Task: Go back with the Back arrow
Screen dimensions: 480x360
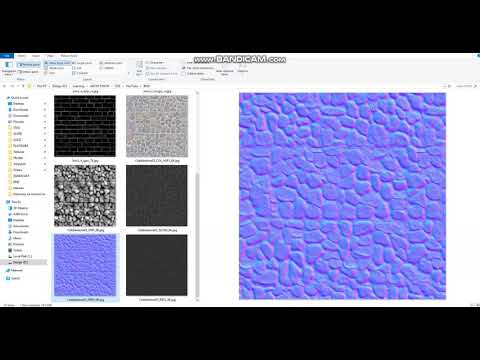Action: (5, 86)
